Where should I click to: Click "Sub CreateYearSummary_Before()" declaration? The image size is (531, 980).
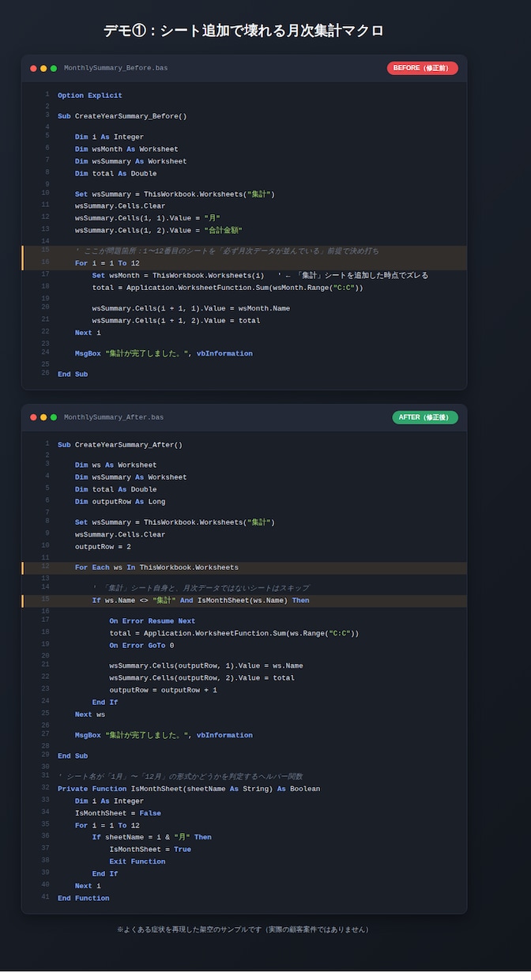[122, 116]
